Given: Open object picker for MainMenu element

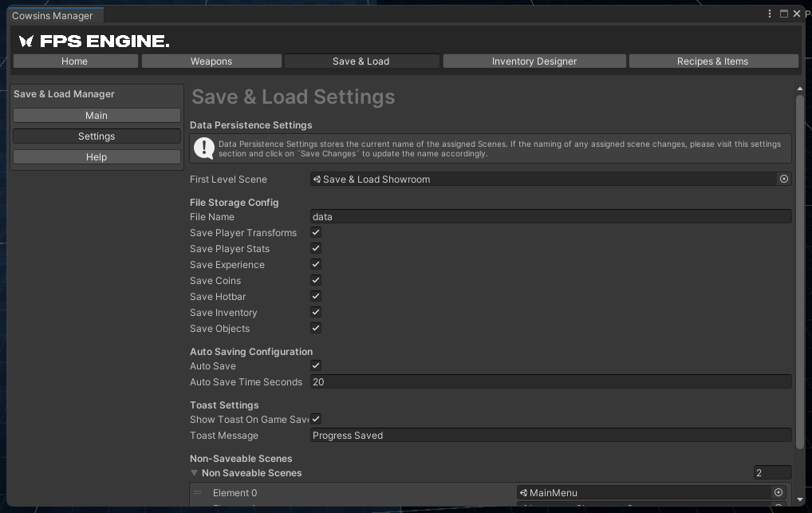Looking at the screenshot, I should pyautogui.click(x=778, y=493).
